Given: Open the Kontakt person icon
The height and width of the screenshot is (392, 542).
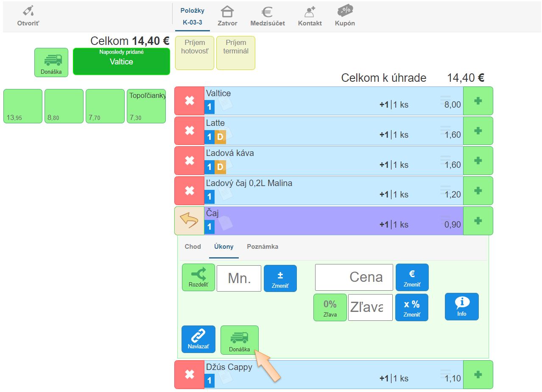Looking at the screenshot, I should [x=310, y=12].
